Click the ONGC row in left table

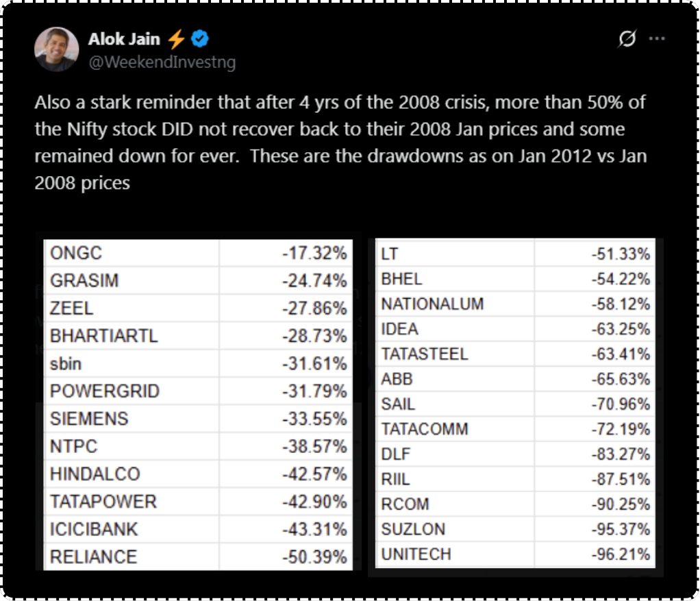197,253
